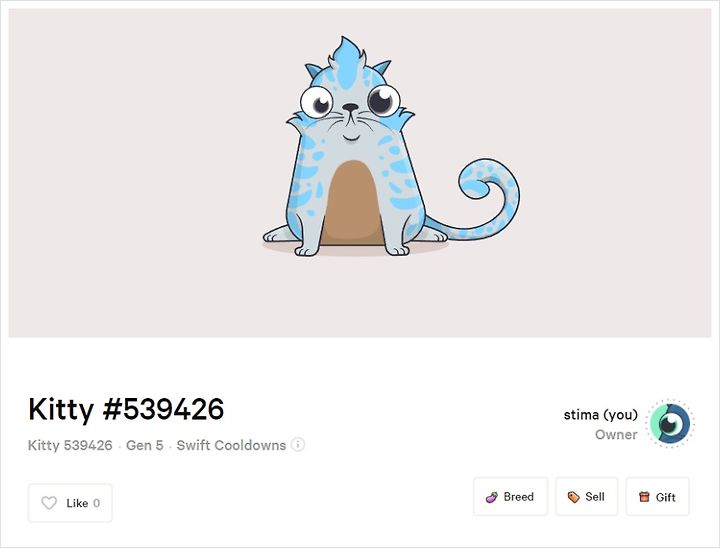Click the Swift Cooldowns text
Viewport: 720px width, 548px height.
pyautogui.click(x=231, y=445)
